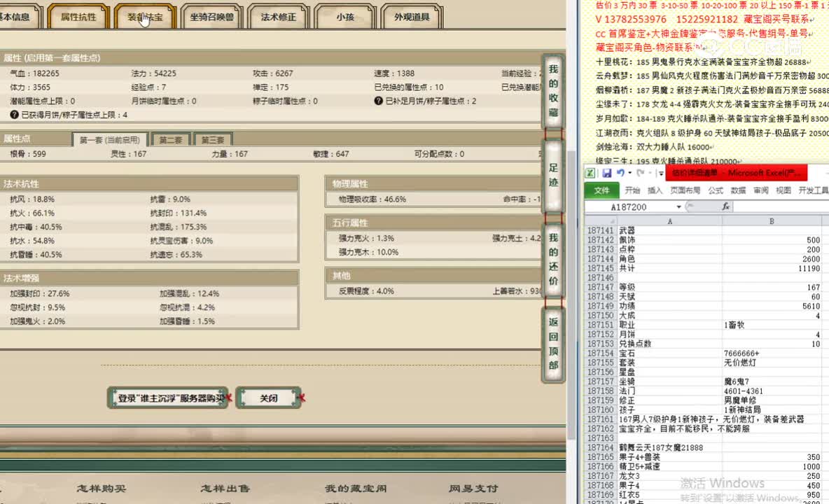This screenshot has width=829, height=504.
Task: Select row header 187145 in Excel
Action: (600, 268)
